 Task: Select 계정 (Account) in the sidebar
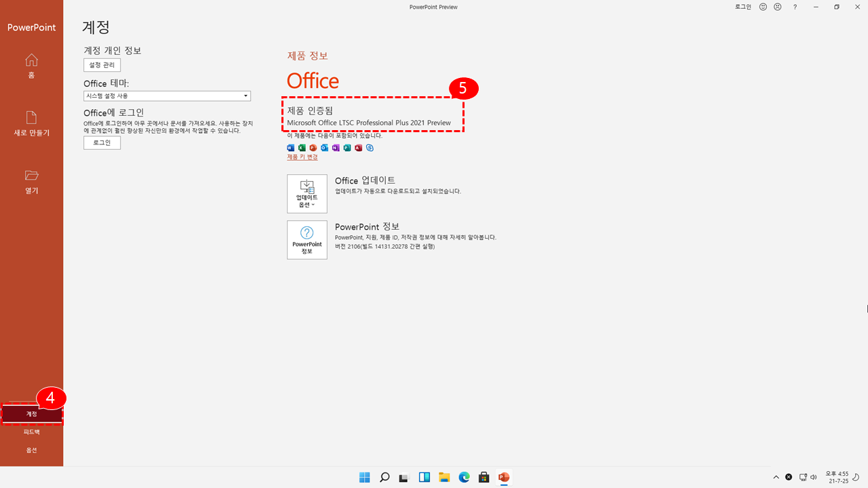tap(31, 413)
